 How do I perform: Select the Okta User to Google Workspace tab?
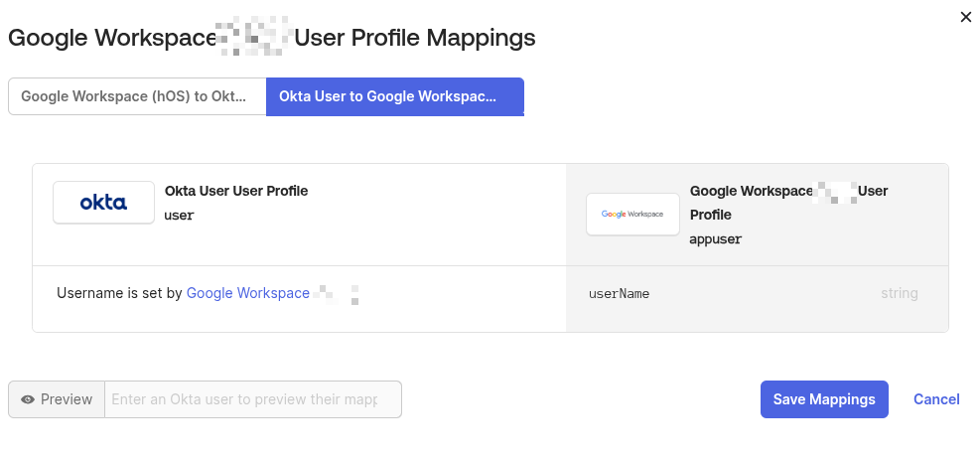[x=394, y=96]
